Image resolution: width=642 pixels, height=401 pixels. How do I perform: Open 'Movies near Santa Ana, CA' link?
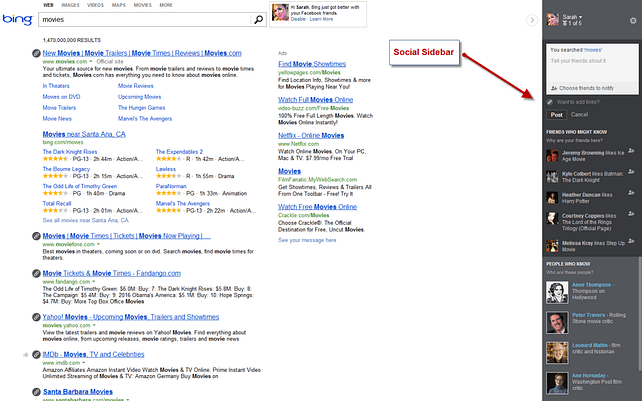84,134
